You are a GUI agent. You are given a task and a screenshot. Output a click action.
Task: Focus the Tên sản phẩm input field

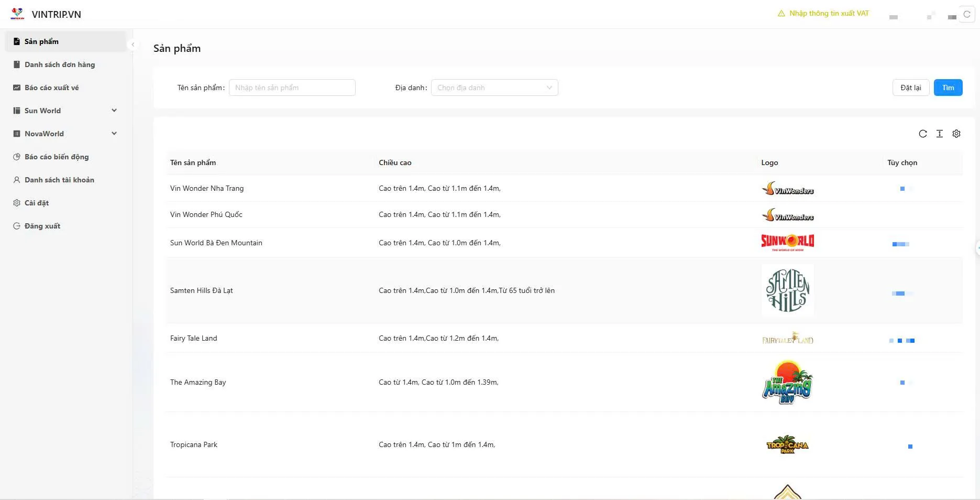[292, 88]
